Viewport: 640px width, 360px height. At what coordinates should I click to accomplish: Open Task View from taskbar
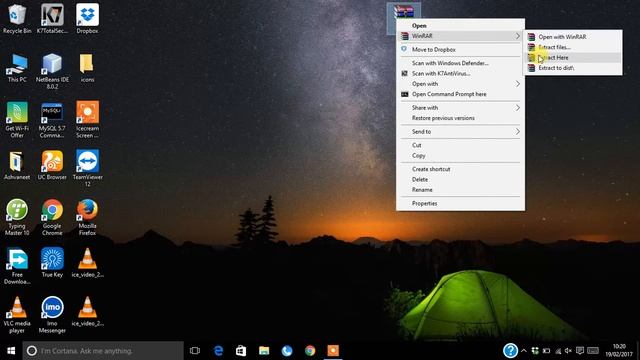tap(195, 351)
